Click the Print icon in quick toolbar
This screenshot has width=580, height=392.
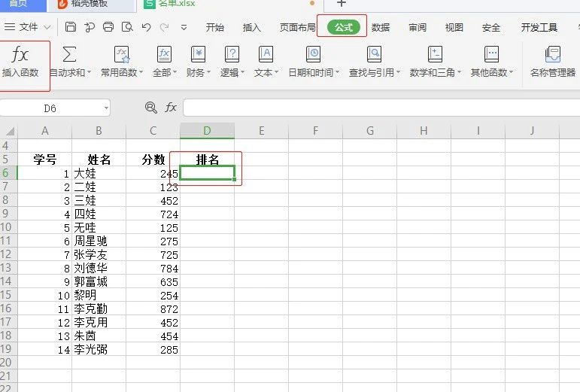[x=108, y=27]
